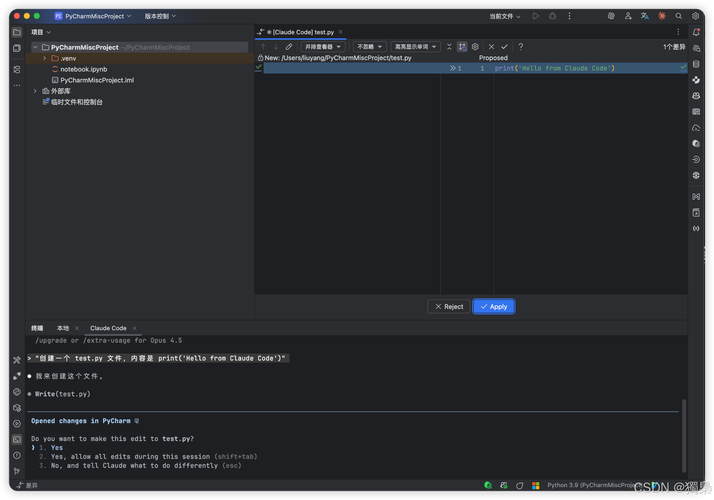
Task: Open the 不忽略 whitespace policy dropdown
Action: pos(369,46)
